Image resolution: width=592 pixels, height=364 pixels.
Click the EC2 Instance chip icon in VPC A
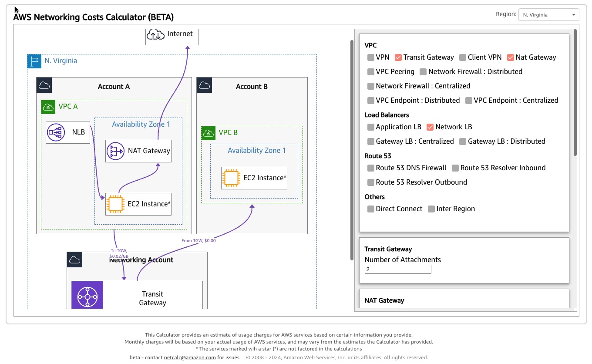(115, 204)
